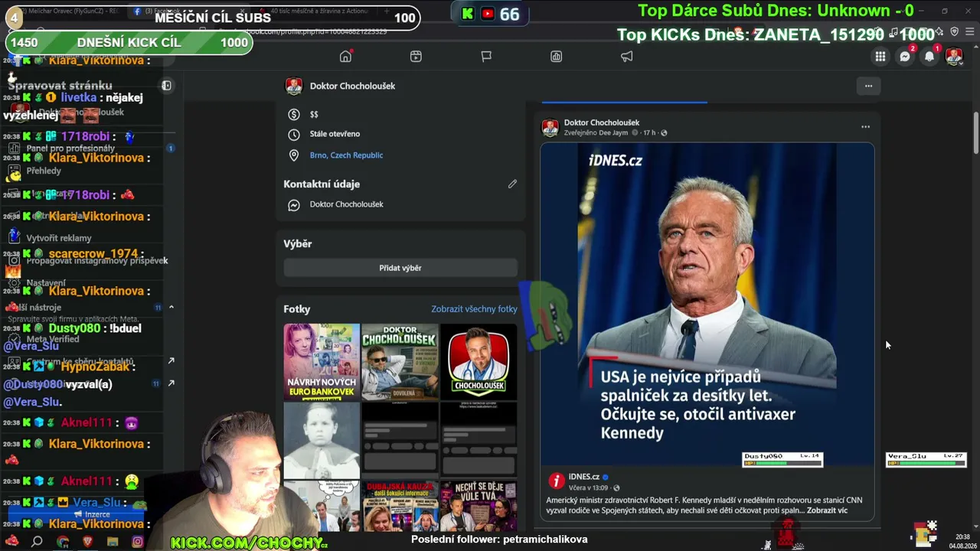
Task: Click the location pin icon beside Brno
Action: (293, 155)
